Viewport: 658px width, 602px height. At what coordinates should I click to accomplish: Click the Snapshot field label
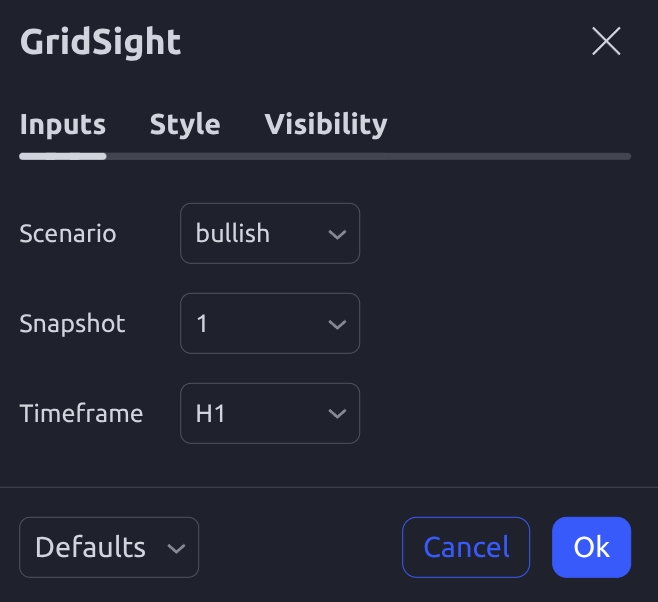[x=72, y=324]
